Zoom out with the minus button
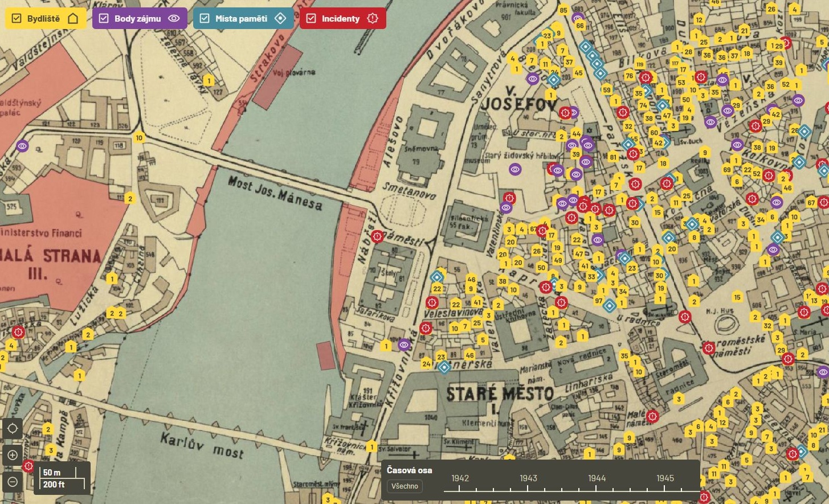The height and width of the screenshot is (504, 829). 13,482
